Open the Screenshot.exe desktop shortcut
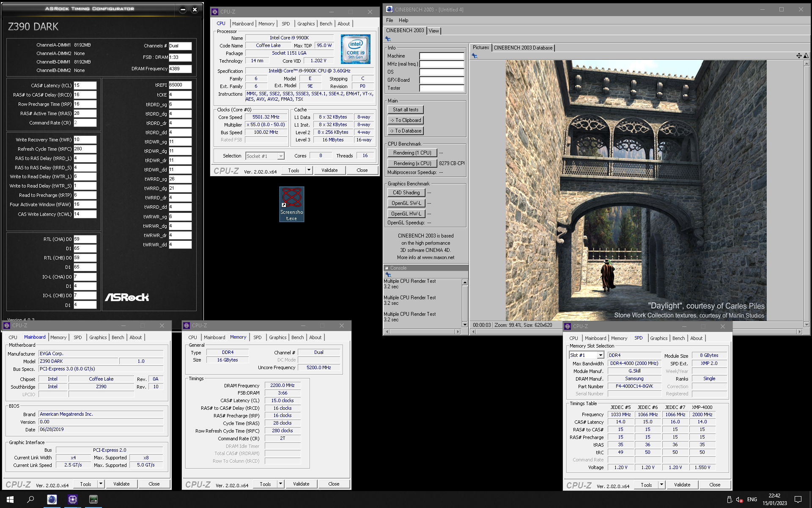Image resolution: width=812 pixels, height=508 pixels. [291, 204]
